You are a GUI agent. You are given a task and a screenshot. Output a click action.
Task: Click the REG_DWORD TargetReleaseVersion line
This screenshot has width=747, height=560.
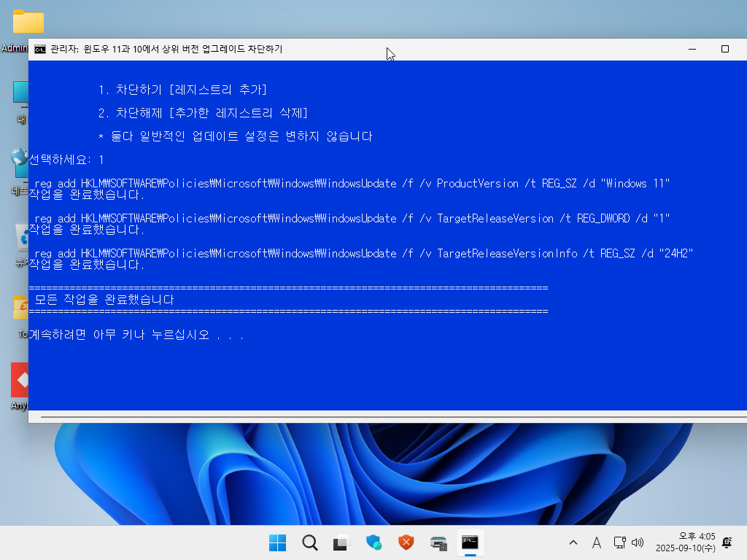coord(352,219)
